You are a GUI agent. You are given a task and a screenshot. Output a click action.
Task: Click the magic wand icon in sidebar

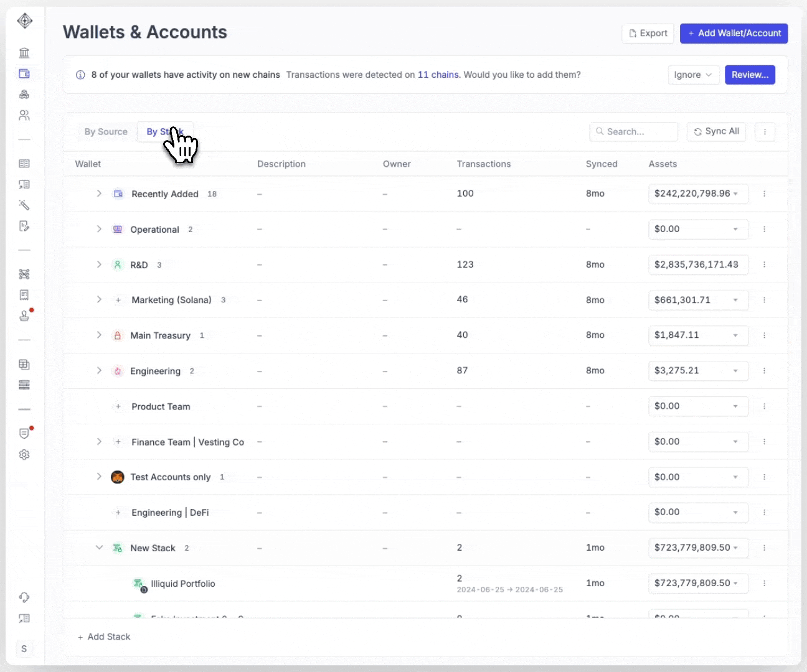coord(24,205)
